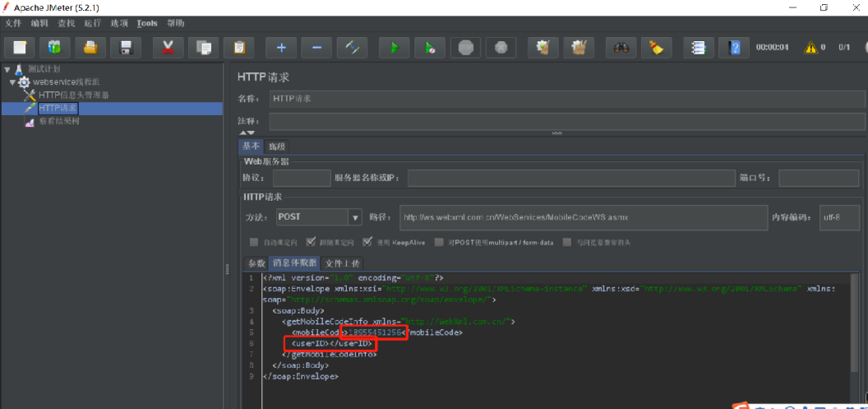Open the 运行 menu
Screen dimensions: 868x409
click(92, 23)
